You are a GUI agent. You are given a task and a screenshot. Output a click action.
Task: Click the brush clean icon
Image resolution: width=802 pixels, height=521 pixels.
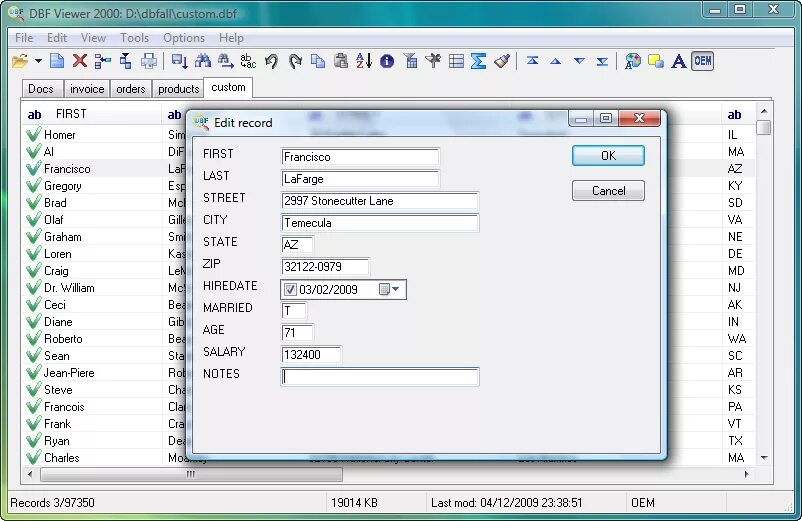tap(502, 61)
